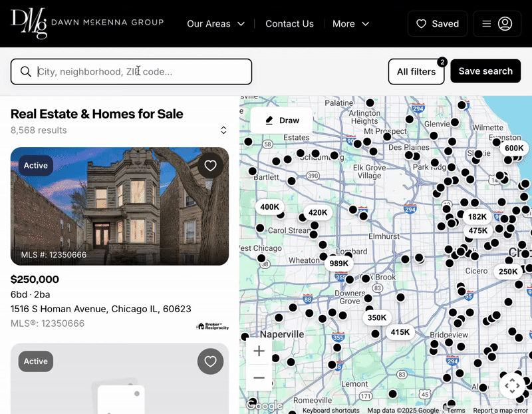Image resolution: width=532 pixels, height=414 pixels.
Task: Click the 8,568 results count
Action: (x=39, y=130)
